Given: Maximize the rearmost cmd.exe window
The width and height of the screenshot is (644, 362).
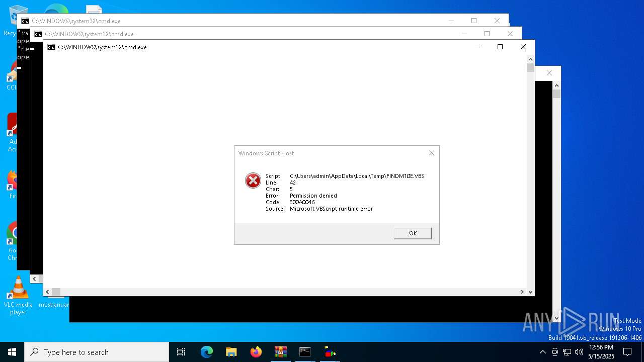Looking at the screenshot, I should click(473, 21).
